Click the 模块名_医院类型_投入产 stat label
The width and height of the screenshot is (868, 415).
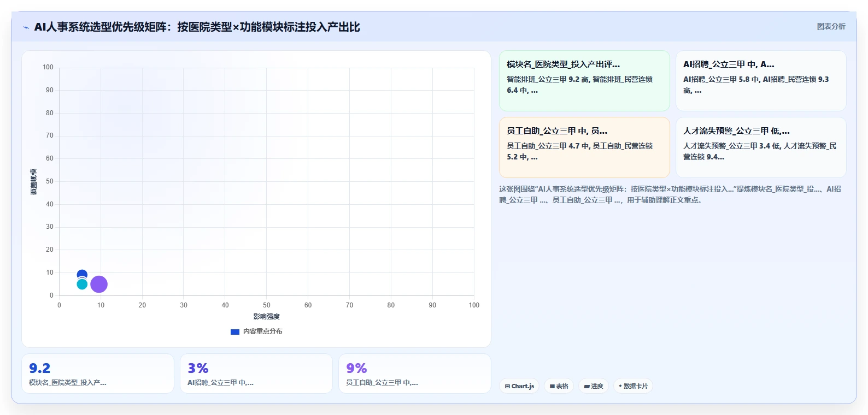[x=68, y=383]
